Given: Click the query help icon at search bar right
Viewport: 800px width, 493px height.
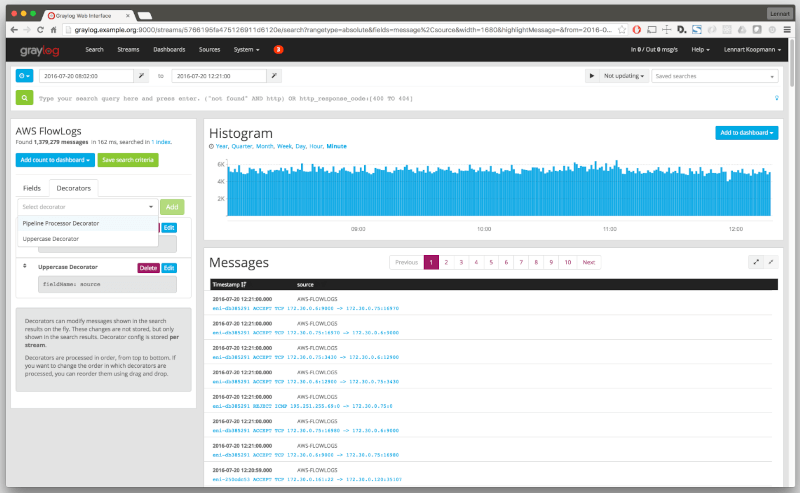Looking at the screenshot, I should click(x=777, y=98).
